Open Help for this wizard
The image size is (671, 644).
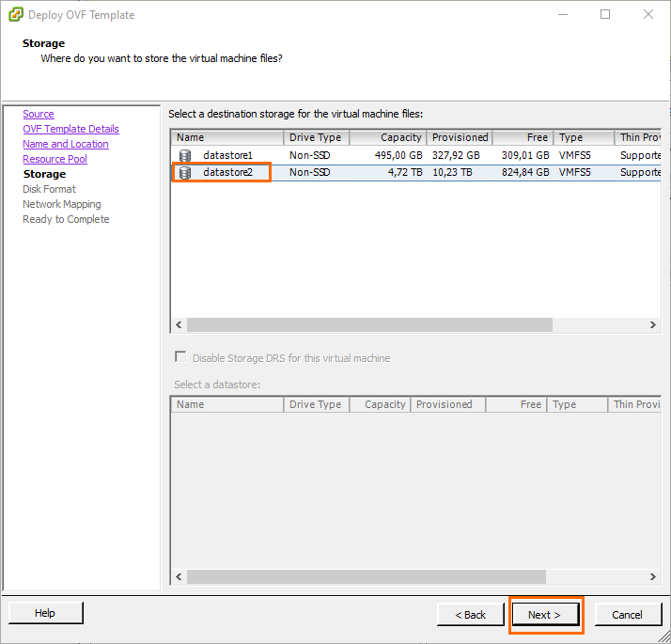45,613
